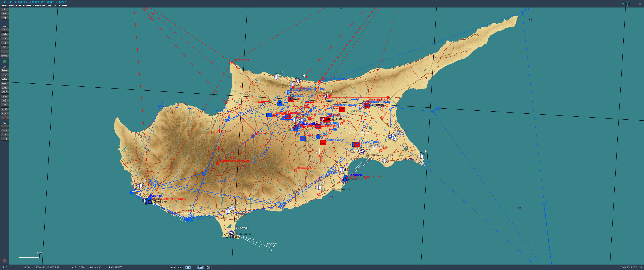Open the briefing clipboard panel

[4, 30]
